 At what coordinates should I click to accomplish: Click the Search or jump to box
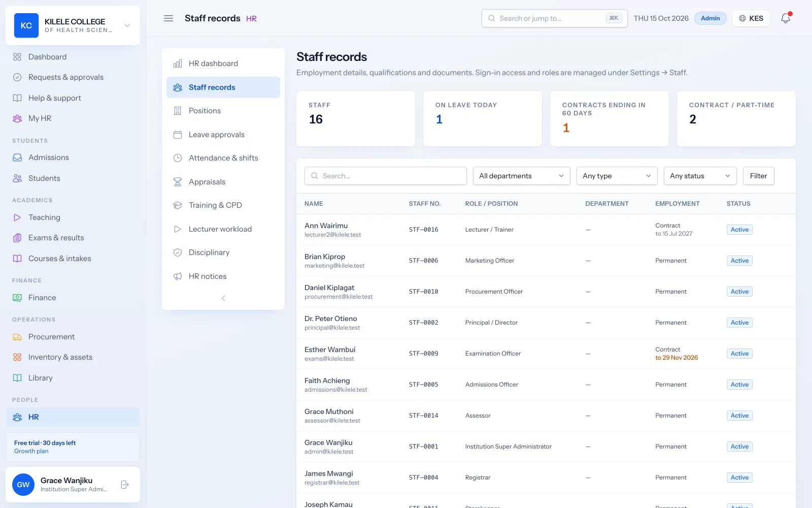[555, 18]
